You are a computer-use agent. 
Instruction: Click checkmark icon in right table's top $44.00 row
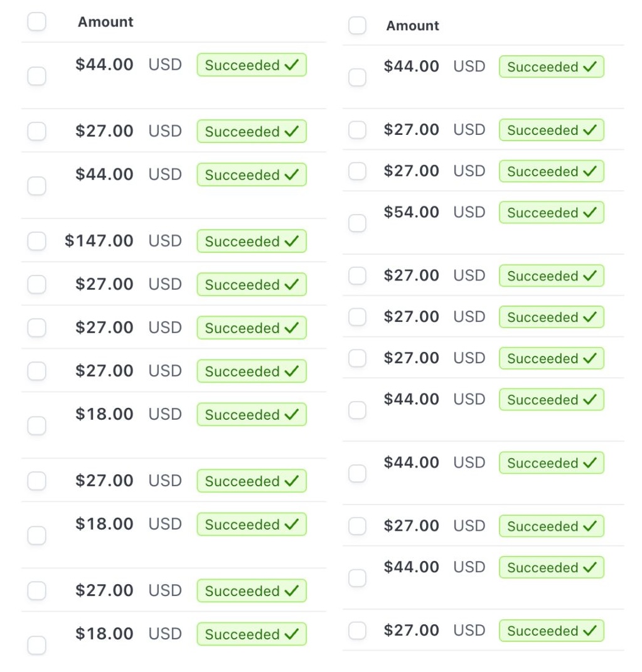click(589, 67)
